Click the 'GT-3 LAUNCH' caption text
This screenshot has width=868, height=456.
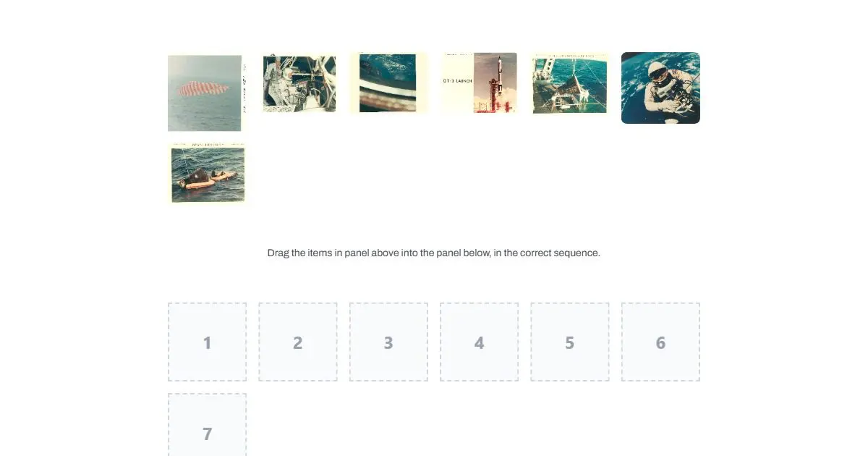[x=457, y=81]
